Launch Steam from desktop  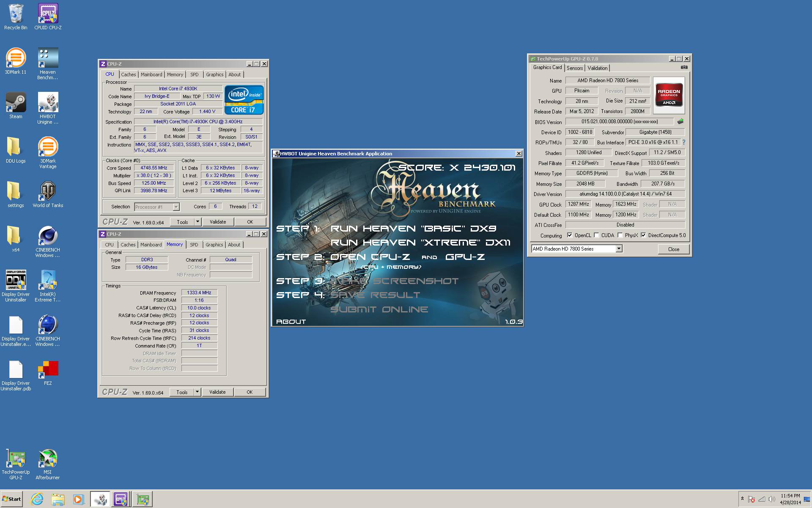[x=16, y=106]
